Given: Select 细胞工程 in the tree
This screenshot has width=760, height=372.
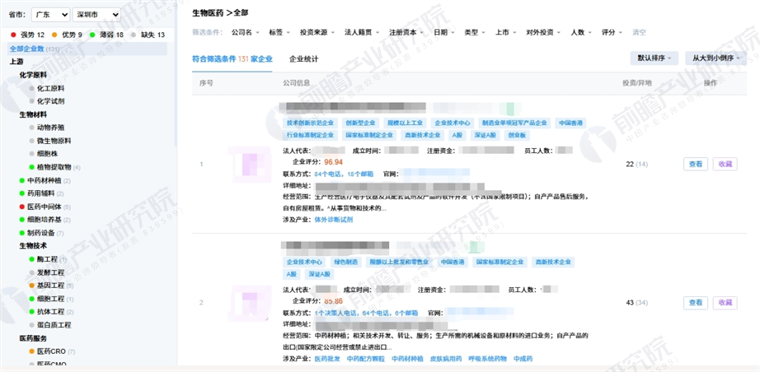Looking at the screenshot, I should pos(50,298).
